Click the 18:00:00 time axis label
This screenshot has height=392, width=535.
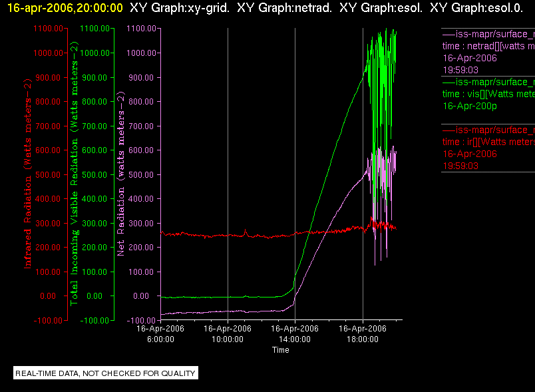363,339
